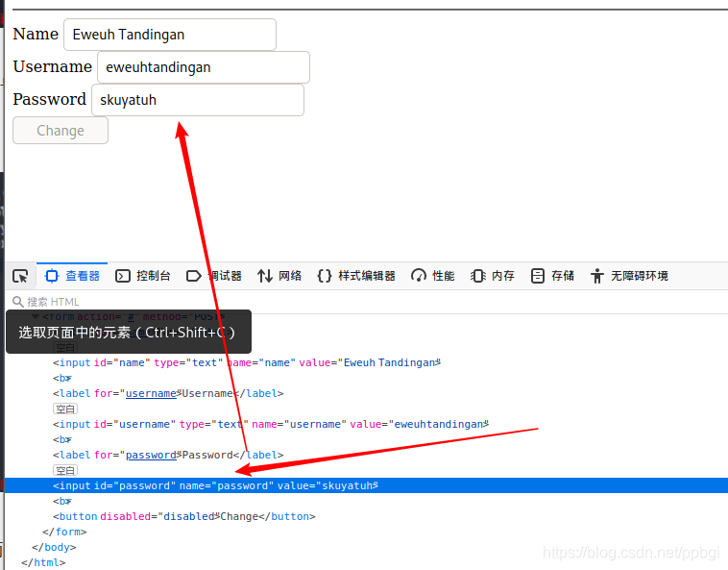Viewport: 728px width, 570px height.
Task: Click into the Password input field
Action: [x=198, y=99]
